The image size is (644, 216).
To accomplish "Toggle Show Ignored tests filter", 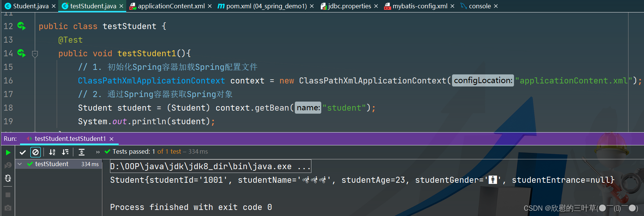I will 36,152.
